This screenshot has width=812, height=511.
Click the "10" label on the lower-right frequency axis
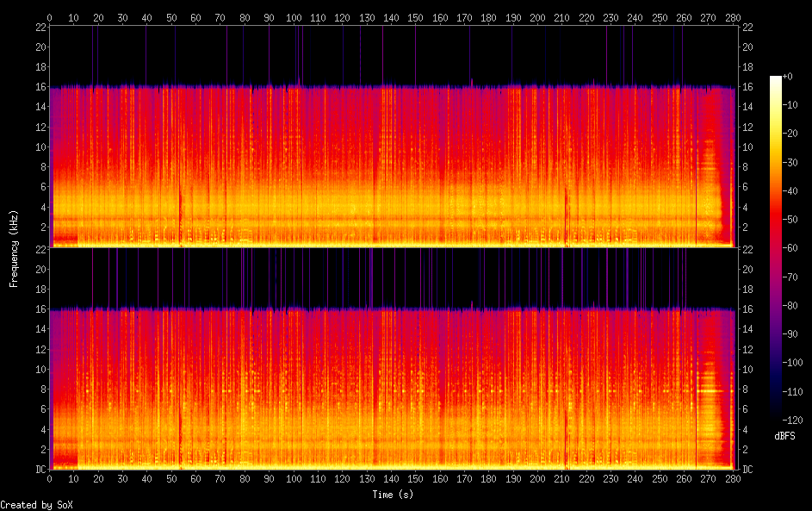747,370
